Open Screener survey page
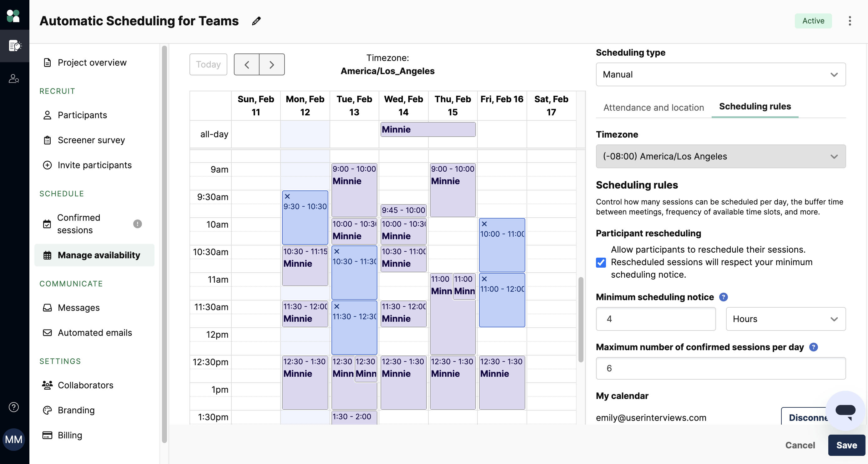Screen dimensions: 868x464 91,140
